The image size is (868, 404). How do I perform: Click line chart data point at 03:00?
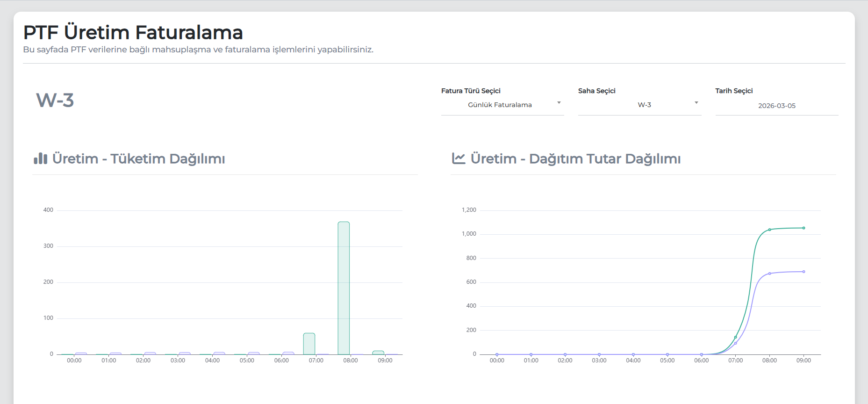click(599, 354)
